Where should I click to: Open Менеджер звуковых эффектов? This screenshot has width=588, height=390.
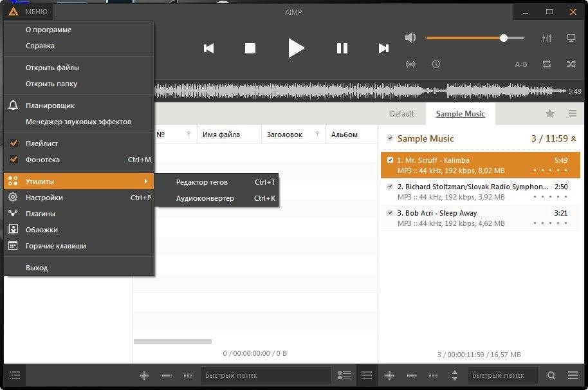click(x=78, y=122)
